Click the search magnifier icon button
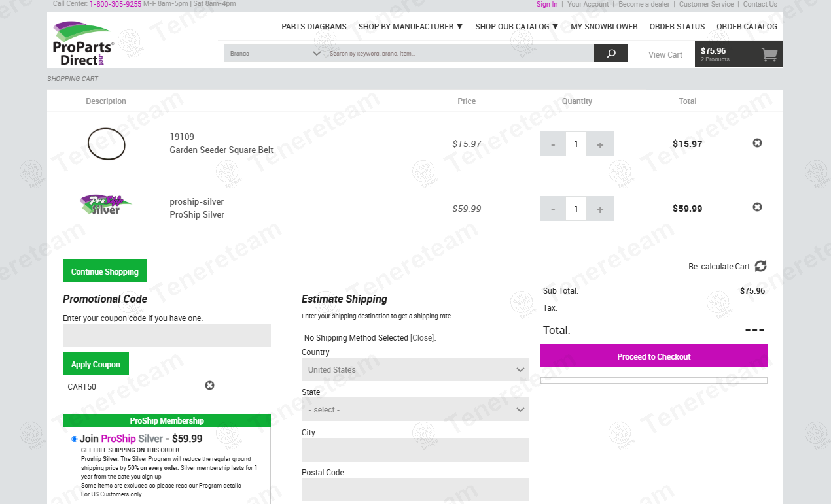The image size is (831, 504). pyautogui.click(x=610, y=54)
